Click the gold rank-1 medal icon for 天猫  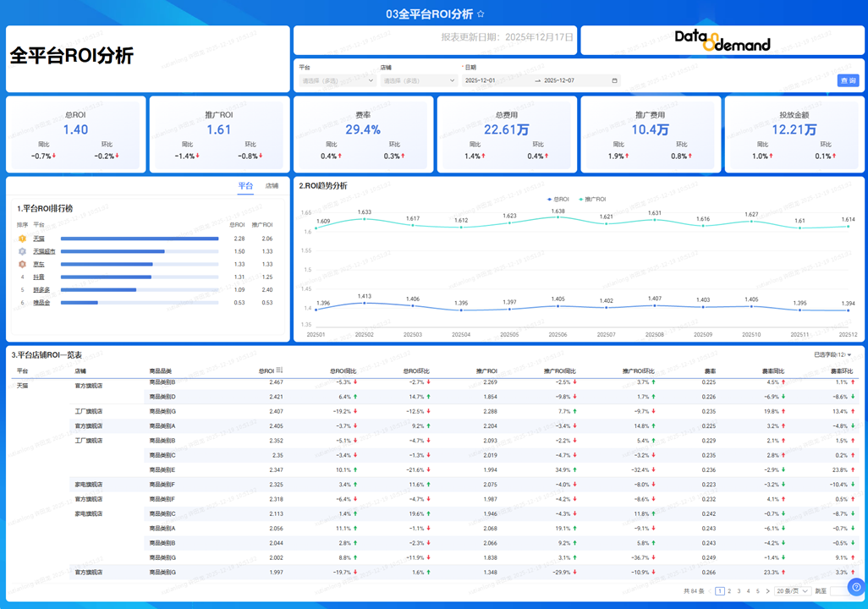(22, 239)
